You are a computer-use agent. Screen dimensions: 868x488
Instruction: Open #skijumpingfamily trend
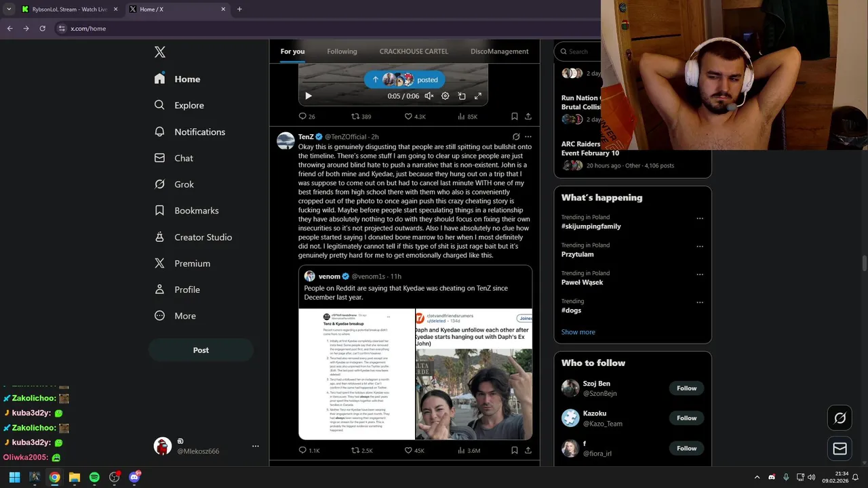(x=591, y=226)
